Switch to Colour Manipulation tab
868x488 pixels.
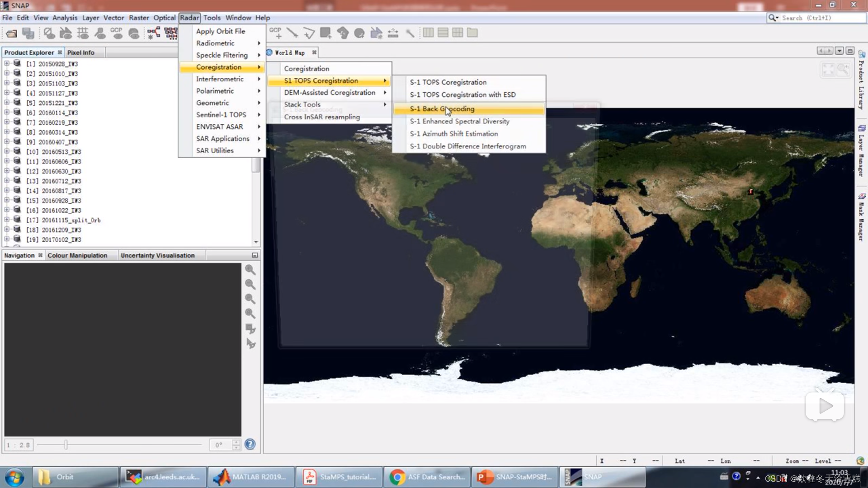77,256
